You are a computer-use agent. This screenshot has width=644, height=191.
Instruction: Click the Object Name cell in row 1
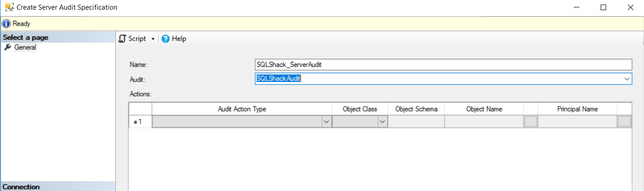coord(484,122)
